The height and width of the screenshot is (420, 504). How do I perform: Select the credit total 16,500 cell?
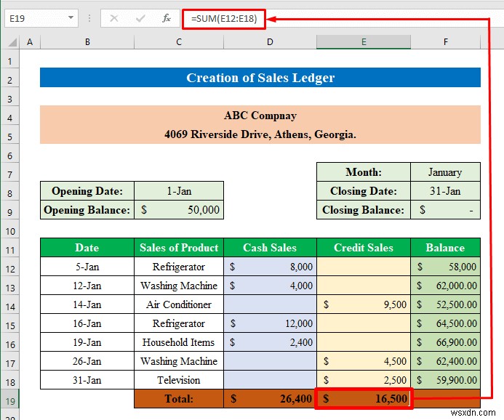pos(364,399)
